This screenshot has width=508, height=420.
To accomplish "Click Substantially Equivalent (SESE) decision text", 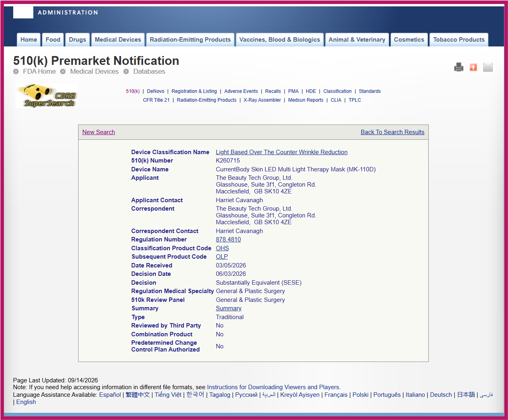I will click(259, 283).
